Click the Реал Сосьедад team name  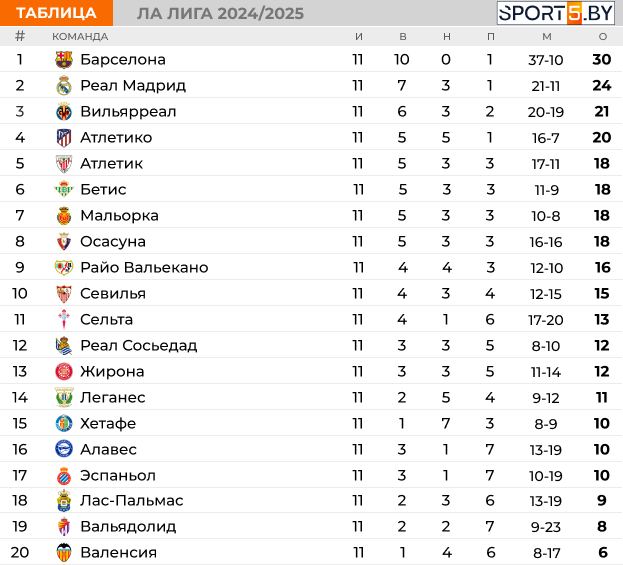[x=138, y=346]
